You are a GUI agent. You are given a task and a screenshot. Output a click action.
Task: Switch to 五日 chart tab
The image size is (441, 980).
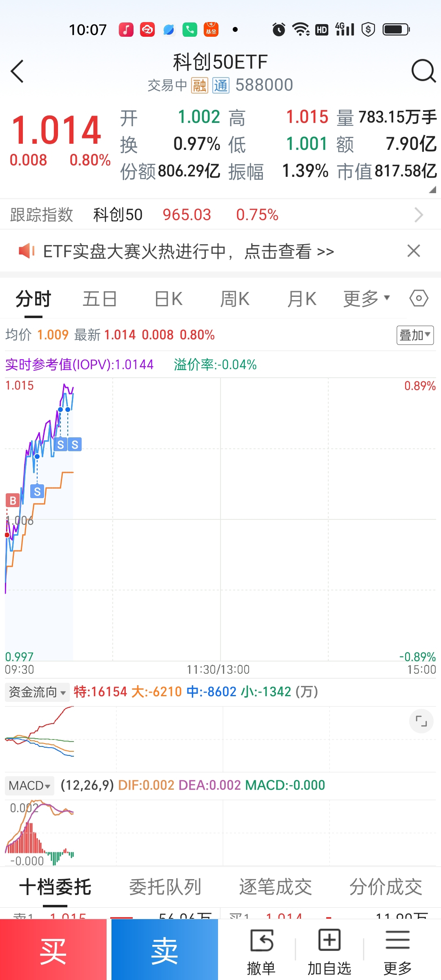pos(100,298)
